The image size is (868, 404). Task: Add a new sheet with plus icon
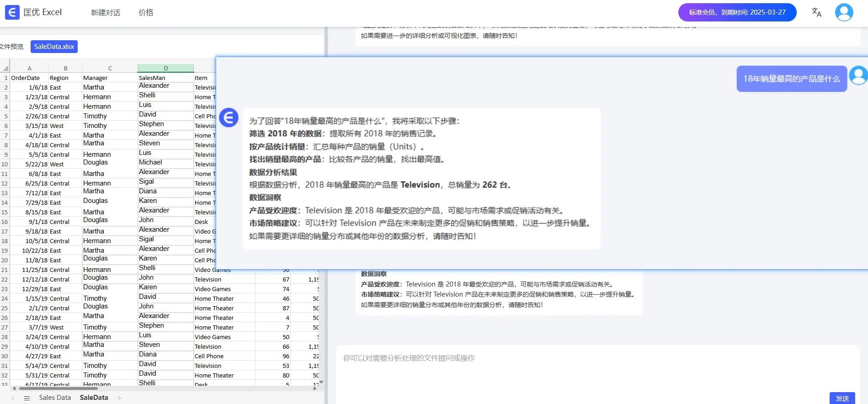tap(119, 398)
